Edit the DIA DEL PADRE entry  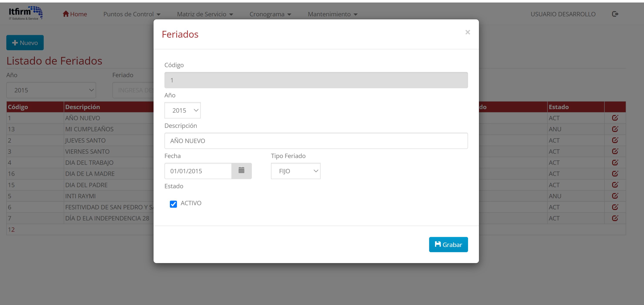[615, 185]
